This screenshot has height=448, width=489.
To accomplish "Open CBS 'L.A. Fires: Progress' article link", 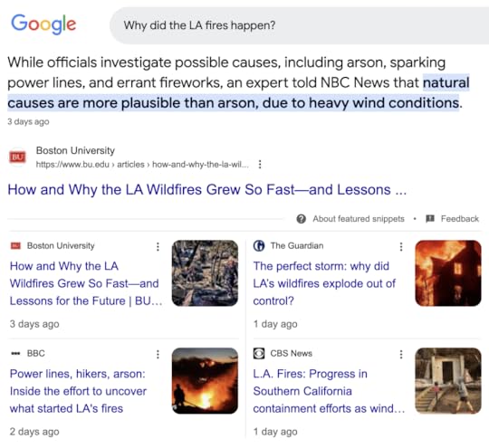I will pos(329,391).
